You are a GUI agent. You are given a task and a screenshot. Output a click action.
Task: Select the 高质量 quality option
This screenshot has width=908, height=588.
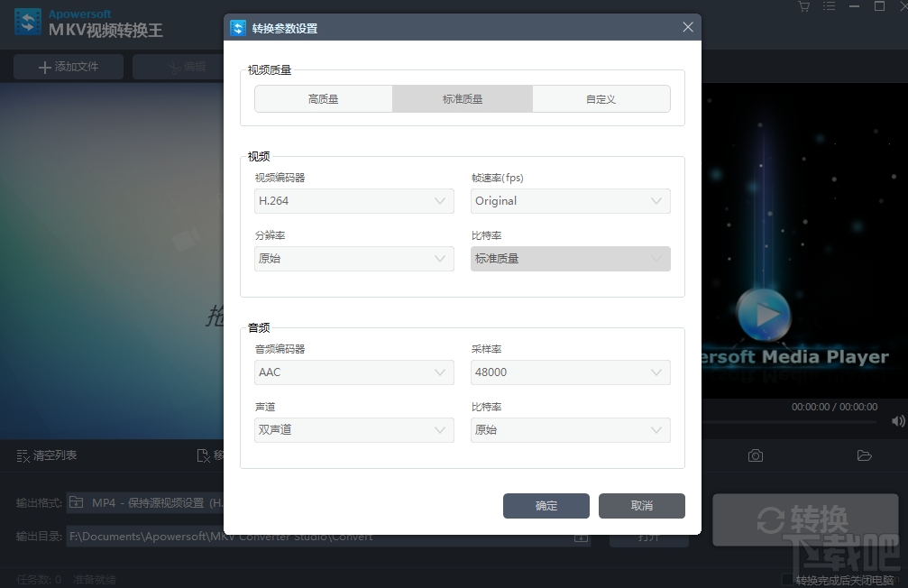tap(323, 98)
